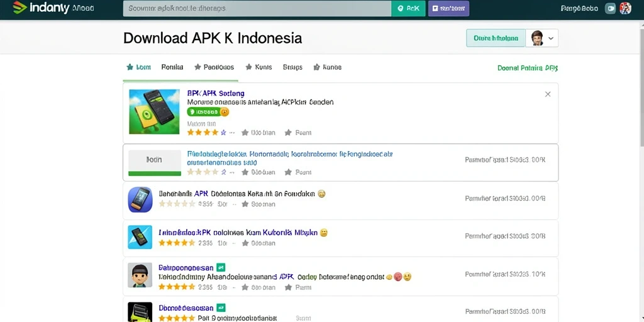Select the price text in the Bahpoonoesan row
This screenshot has height=322, width=644.
pos(505,274)
